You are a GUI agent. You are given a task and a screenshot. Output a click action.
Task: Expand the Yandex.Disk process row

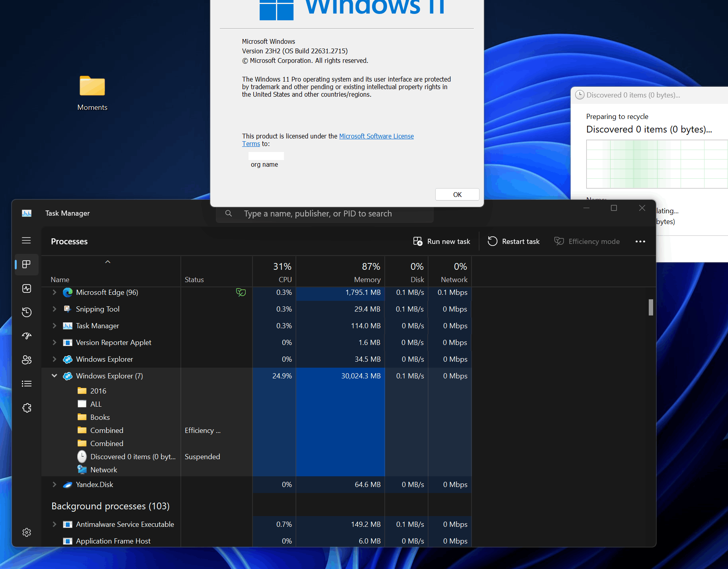(55, 485)
